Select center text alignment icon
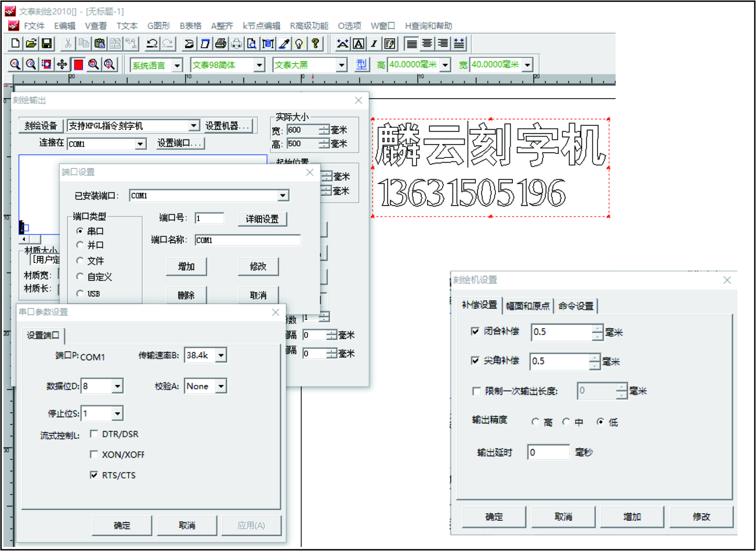The width and height of the screenshot is (756, 551). [427, 44]
